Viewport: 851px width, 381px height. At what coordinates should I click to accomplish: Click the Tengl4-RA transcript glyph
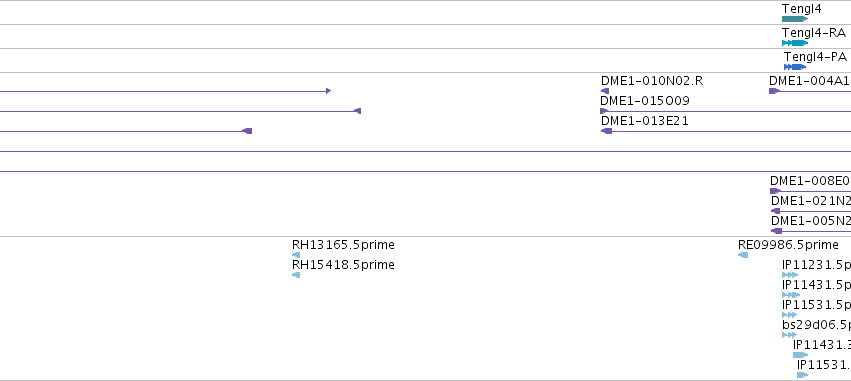[x=795, y=43]
